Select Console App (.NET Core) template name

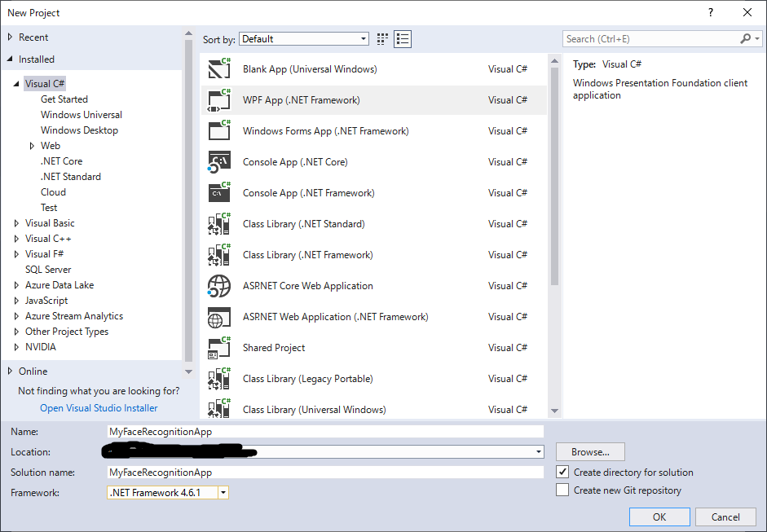[295, 162]
